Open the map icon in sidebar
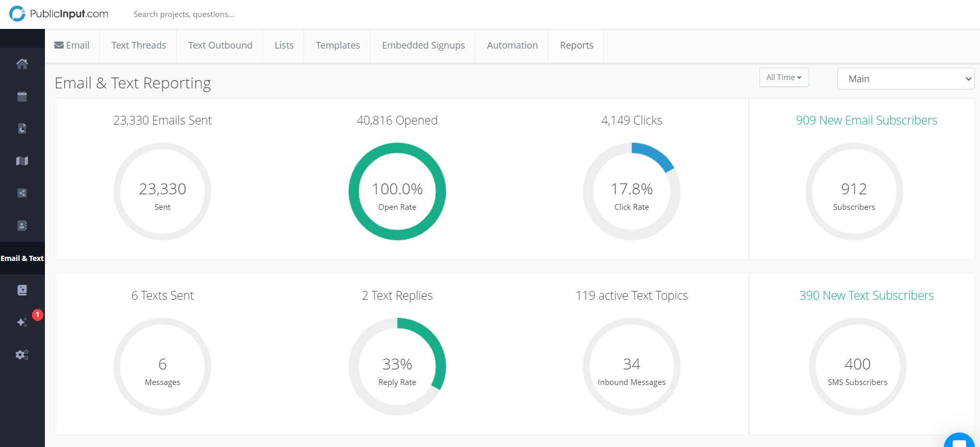The height and width of the screenshot is (447, 980). pyautogui.click(x=22, y=161)
